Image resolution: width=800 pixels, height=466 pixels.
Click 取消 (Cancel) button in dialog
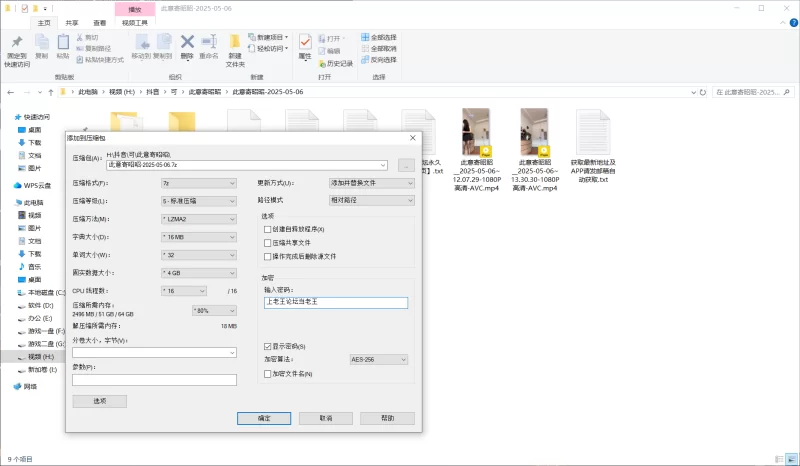[x=326, y=419]
